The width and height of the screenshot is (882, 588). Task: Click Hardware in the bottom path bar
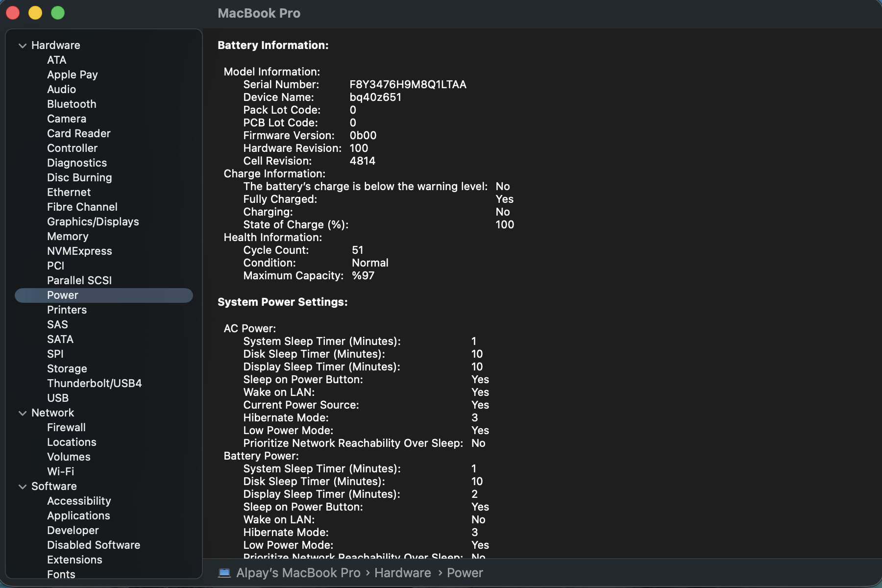pyautogui.click(x=402, y=573)
